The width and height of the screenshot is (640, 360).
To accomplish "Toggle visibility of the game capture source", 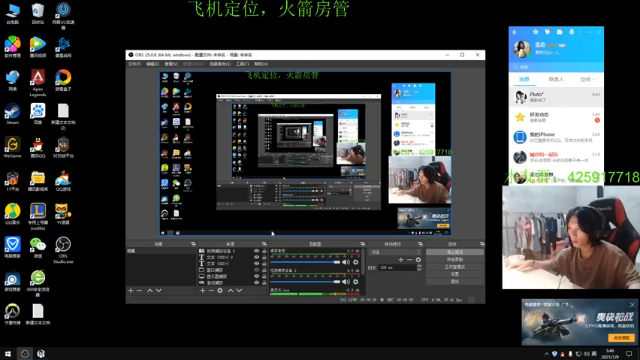I will point(256,282).
